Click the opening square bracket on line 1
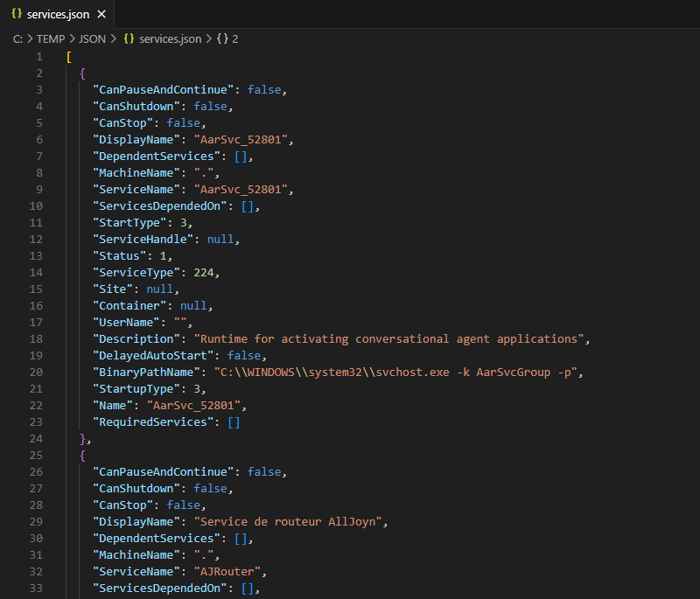The width and height of the screenshot is (700, 599). coord(69,57)
